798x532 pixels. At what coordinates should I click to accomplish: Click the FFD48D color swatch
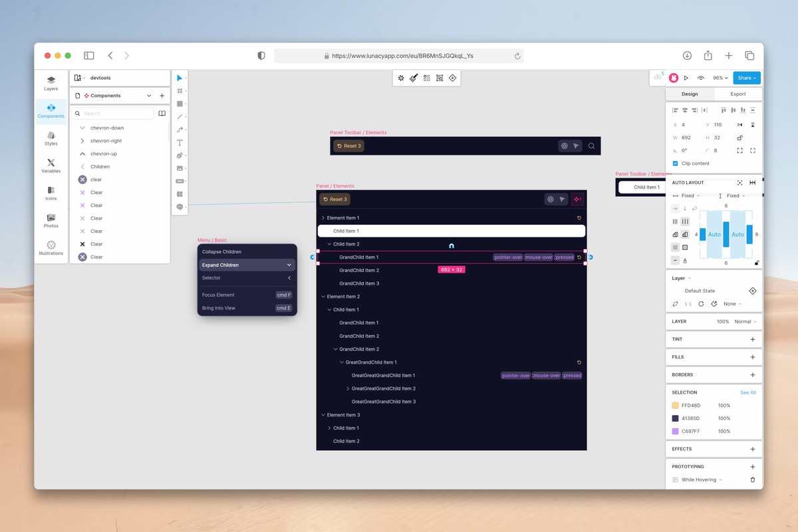676,405
